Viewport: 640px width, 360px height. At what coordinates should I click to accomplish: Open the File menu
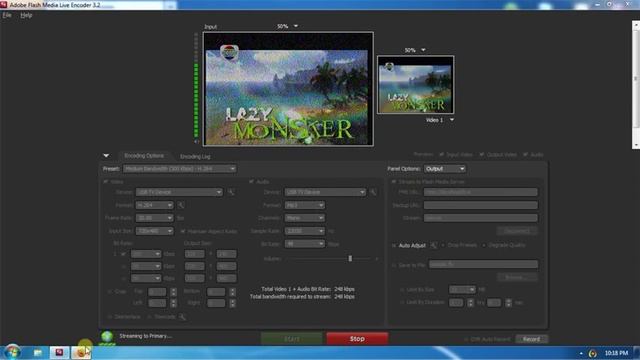click(x=7, y=15)
